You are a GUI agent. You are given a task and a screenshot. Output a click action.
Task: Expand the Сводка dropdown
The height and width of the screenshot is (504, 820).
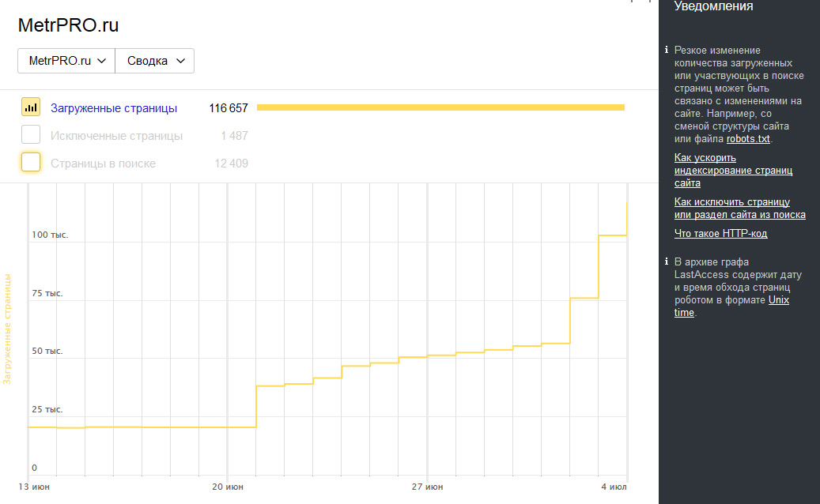tap(155, 61)
